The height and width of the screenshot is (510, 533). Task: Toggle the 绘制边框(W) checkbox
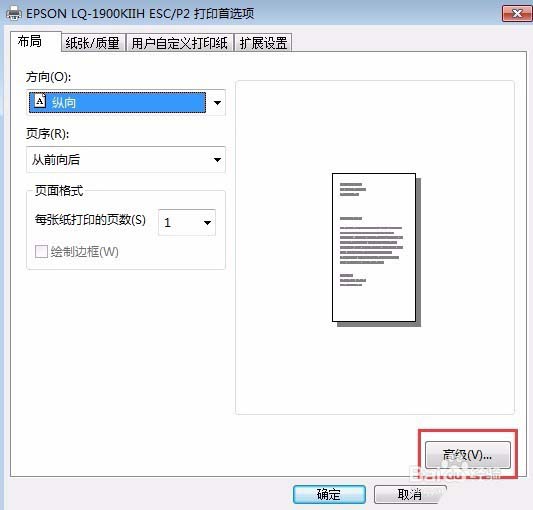(x=41, y=252)
